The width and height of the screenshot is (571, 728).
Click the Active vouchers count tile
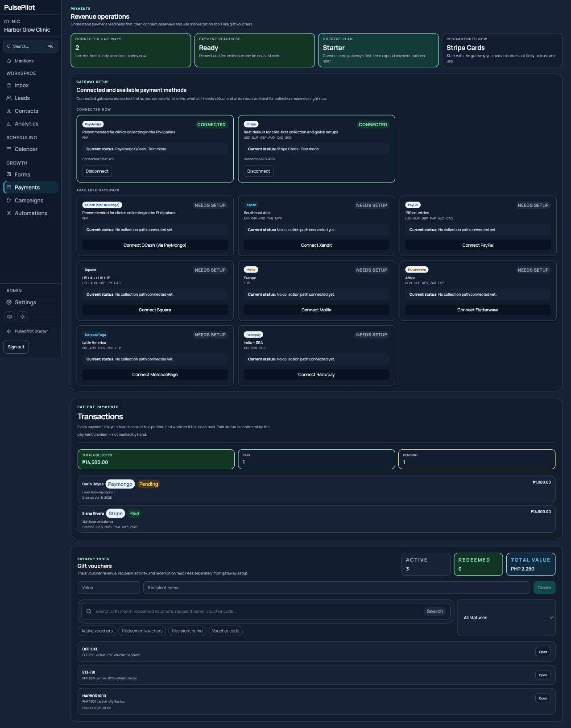pos(426,564)
